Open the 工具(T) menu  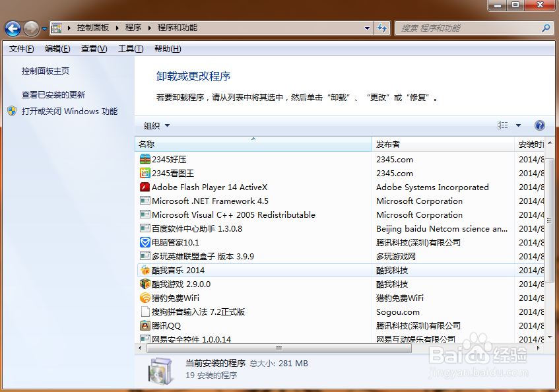pyautogui.click(x=131, y=49)
